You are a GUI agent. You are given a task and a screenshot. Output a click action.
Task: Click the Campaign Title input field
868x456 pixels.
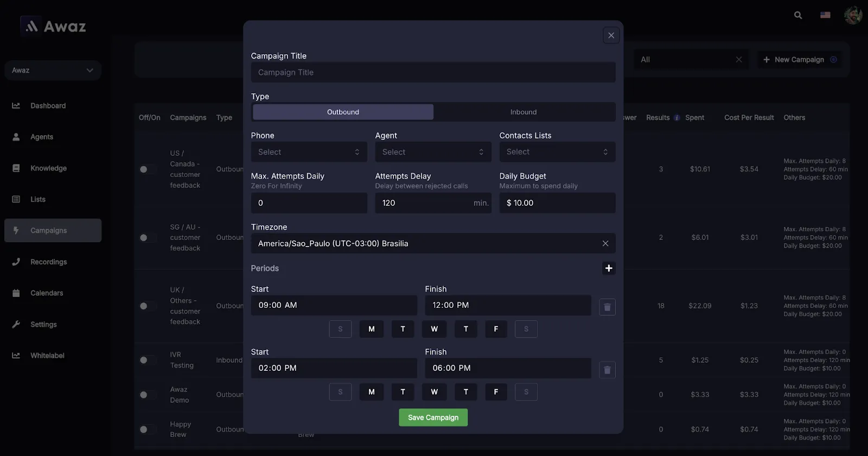coord(433,73)
